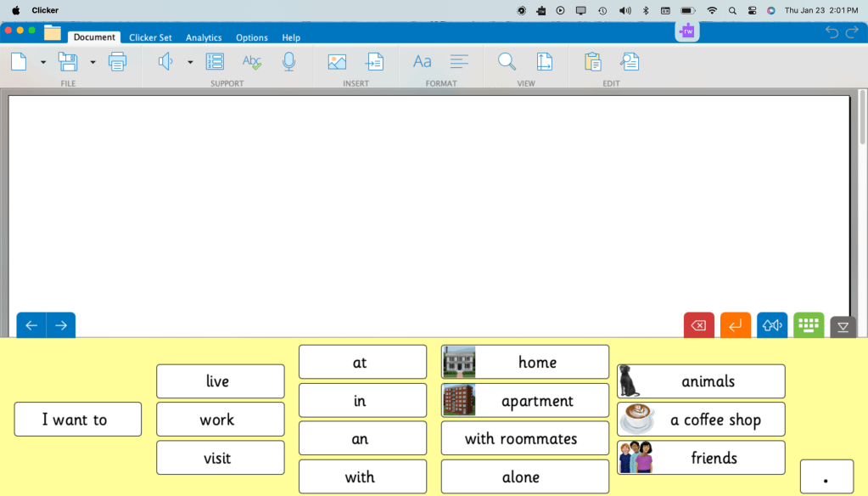
Task: Open the speech options dropdown arrow
Action: [190, 62]
